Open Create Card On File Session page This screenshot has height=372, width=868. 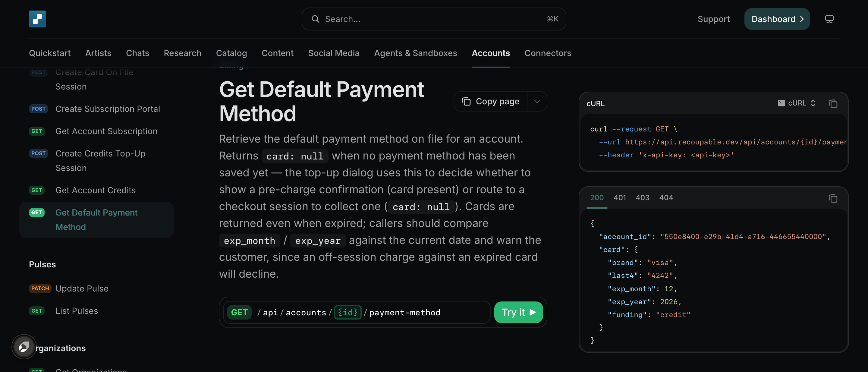[x=96, y=79]
